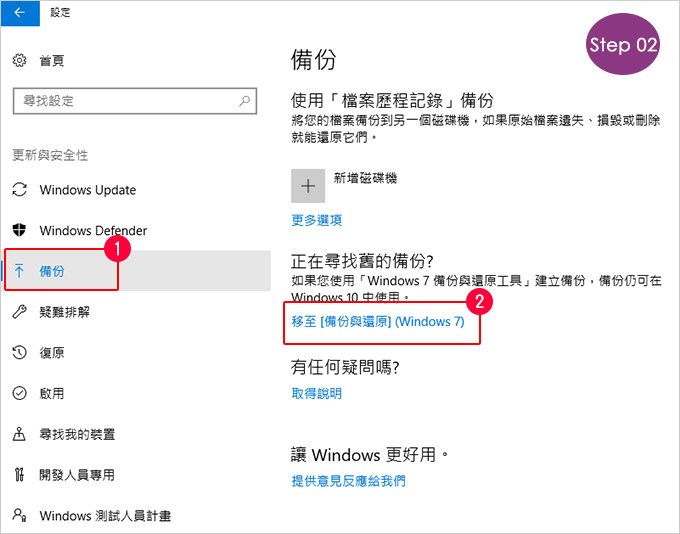Click the Find my device icon

click(19, 434)
